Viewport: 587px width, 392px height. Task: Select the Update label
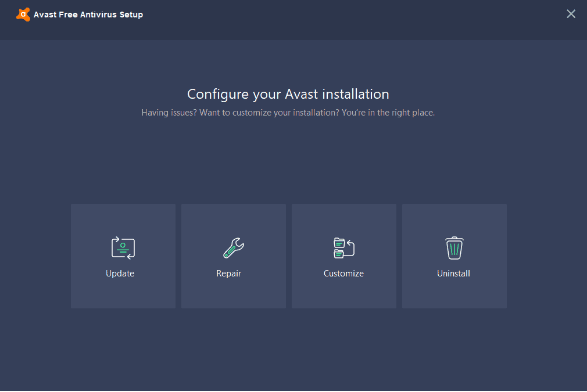120,274
